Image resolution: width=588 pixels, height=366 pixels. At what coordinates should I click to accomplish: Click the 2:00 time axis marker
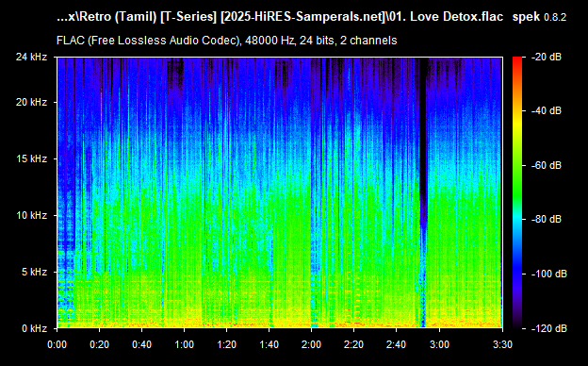311,344
